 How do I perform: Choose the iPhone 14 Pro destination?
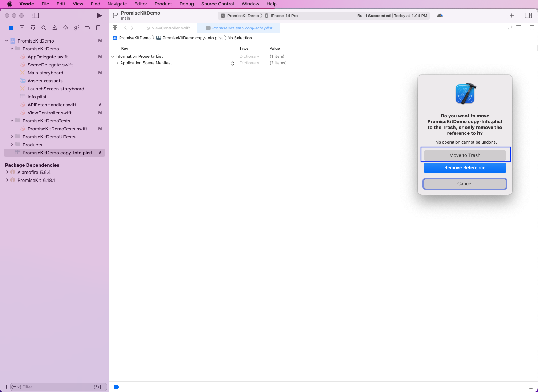pyautogui.click(x=281, y=16)
